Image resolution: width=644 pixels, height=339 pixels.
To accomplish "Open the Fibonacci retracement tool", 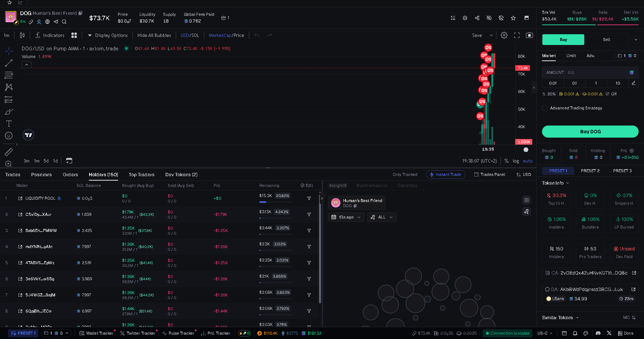I will pyautogui.click(x=9, y=75).
